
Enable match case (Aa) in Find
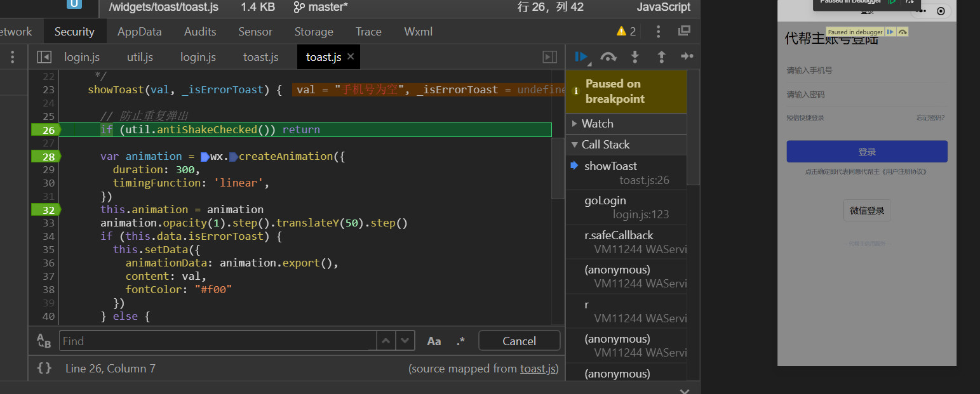(x=434, y=341)
